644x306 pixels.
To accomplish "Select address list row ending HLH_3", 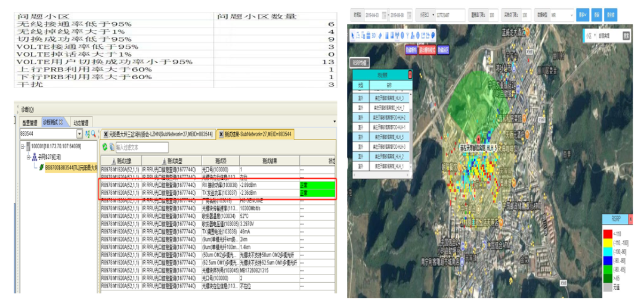I will tap(380, 98).
